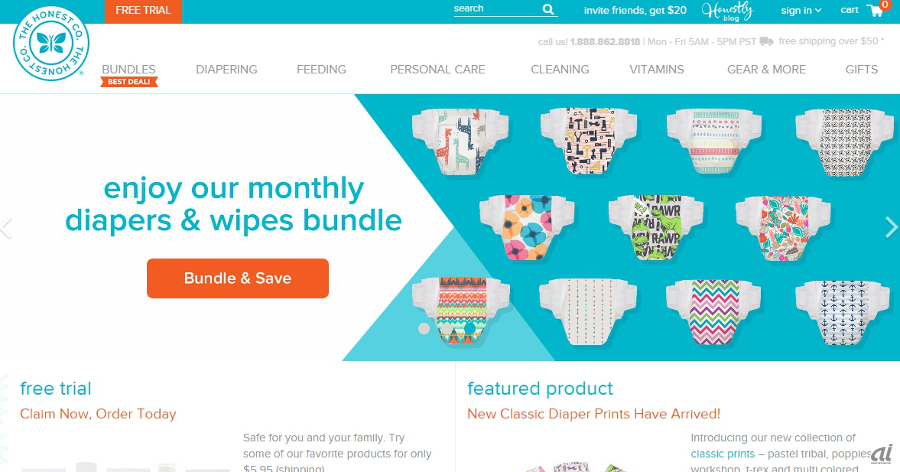Select the giraffe print diaper thumbnail
Screen dimensions: 900x472
click(x=460, y=141)
